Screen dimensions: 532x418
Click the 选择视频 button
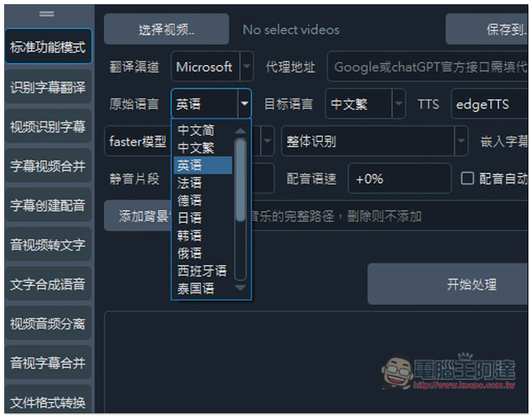click(166, 29)
